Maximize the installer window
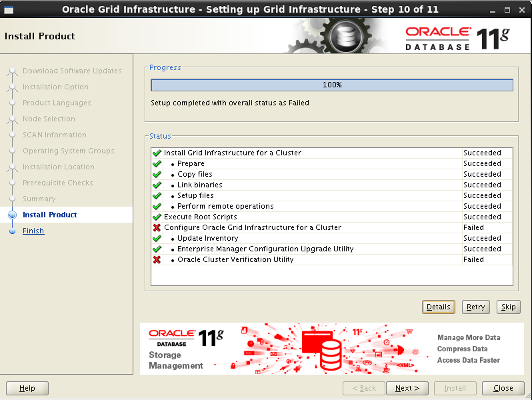 click(x=507, y=10)
